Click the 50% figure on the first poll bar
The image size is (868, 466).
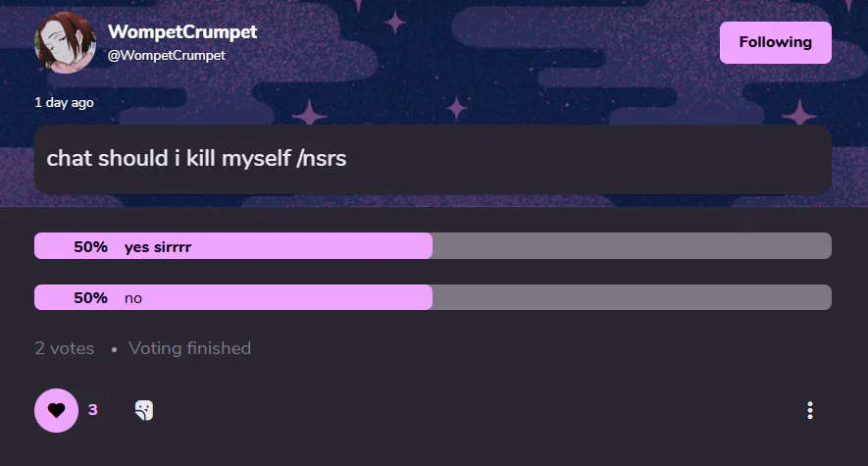[90, 247]
